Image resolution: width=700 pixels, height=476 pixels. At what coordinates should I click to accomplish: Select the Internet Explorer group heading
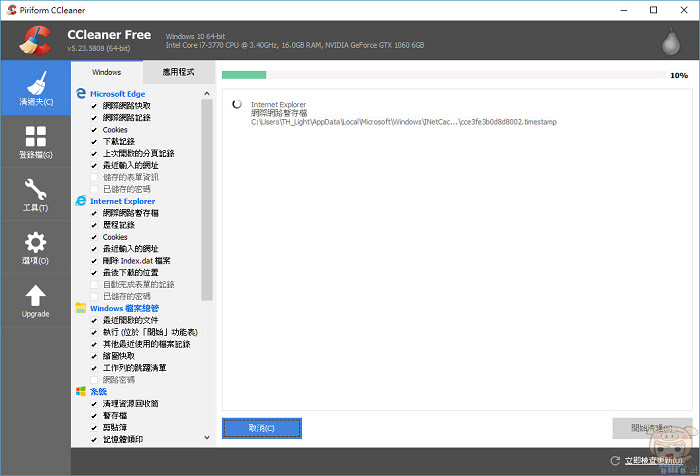tap(122, 201)
